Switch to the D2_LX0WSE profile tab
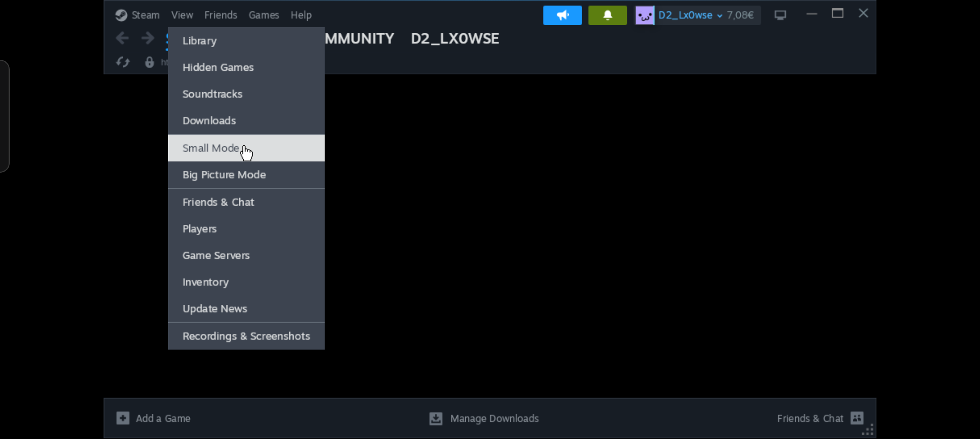The height and width of the screenshot is (439, 980). pyautogui.click(x=455, y=39)
